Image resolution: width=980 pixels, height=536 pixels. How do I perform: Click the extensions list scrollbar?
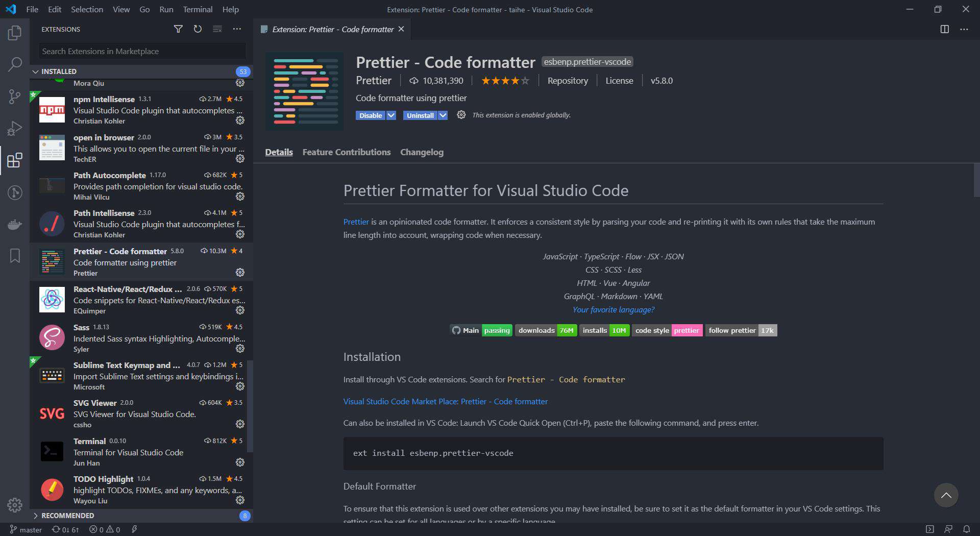pos(250,406)
